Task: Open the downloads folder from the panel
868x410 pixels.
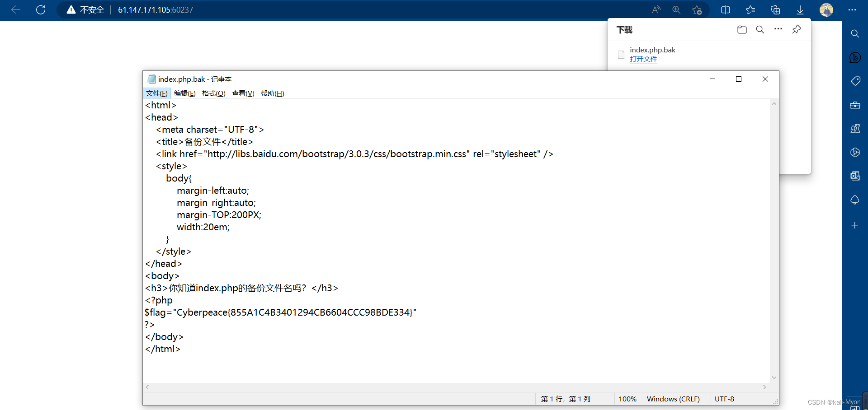Action: click(742, 29)
